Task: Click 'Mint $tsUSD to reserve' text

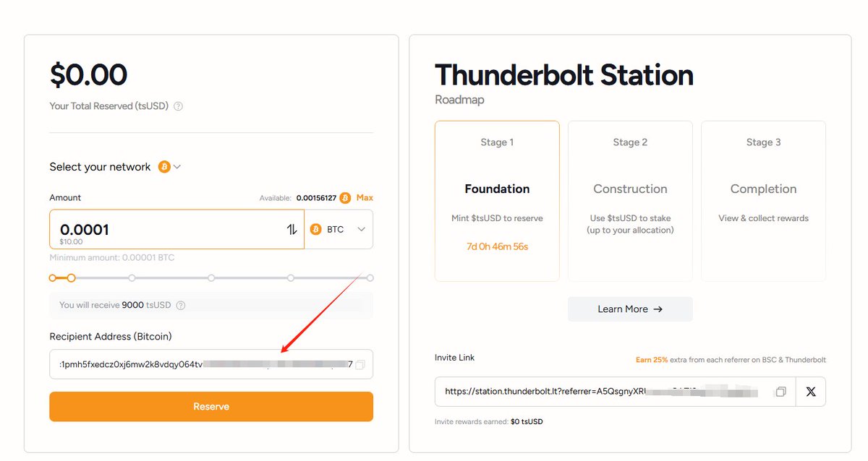Action: (x=497, y=218)
